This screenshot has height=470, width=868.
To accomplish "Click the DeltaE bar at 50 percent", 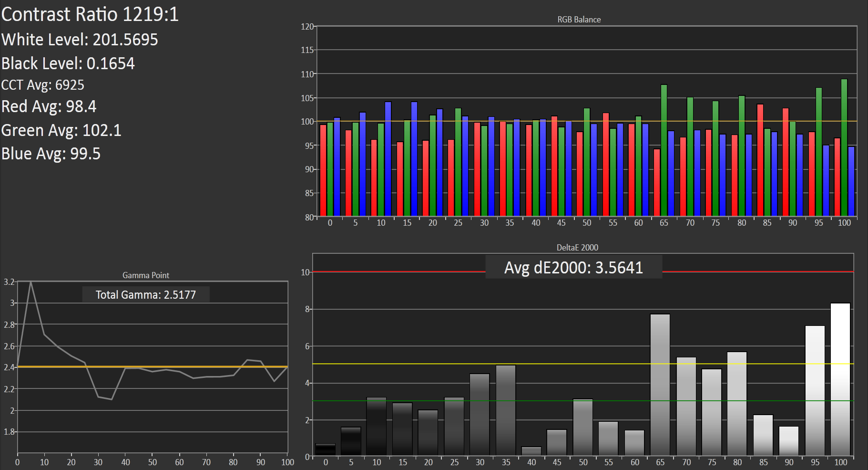I will click(583, 428).
